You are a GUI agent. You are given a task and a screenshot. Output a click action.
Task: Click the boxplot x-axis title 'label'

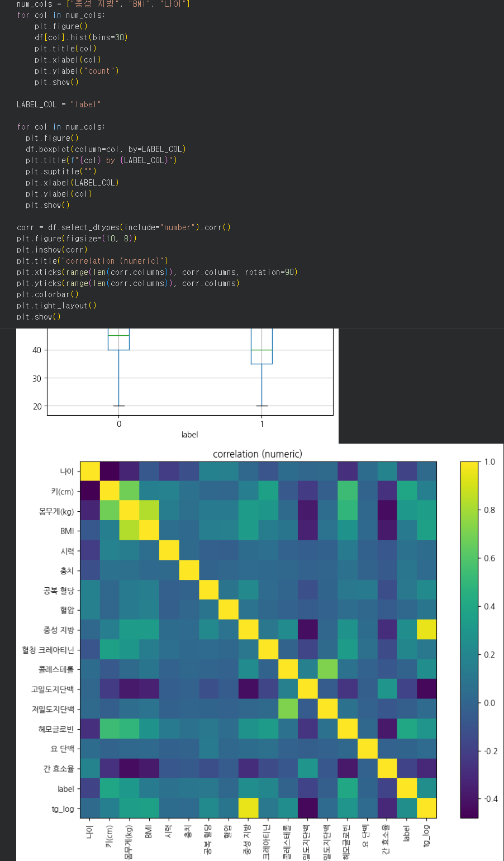(x=190, y=435)
